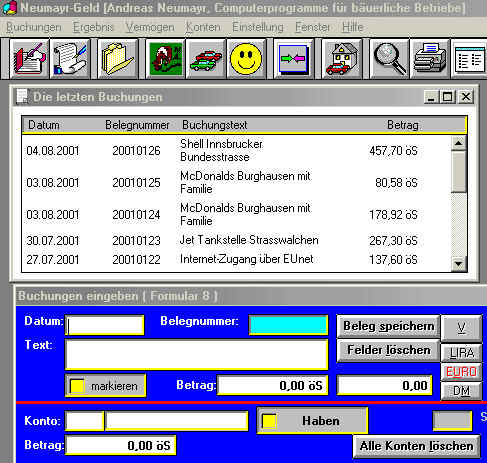Click the bookings list scrollbar thumb
Image resolution: width=487 pixels, height=463 pixels.
pyautogui.click(x=459, y=172)
